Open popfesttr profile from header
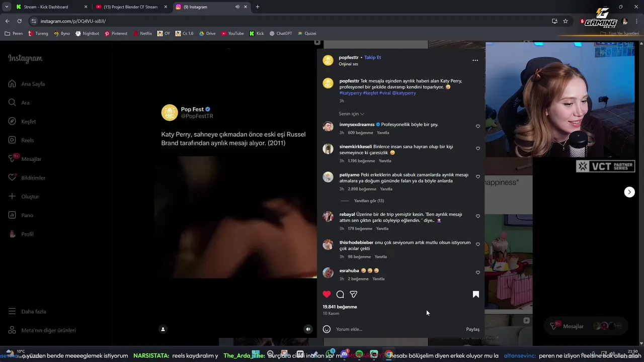This screenshot has height=362, width=644. pyautogui.click(x=348, y=57)
